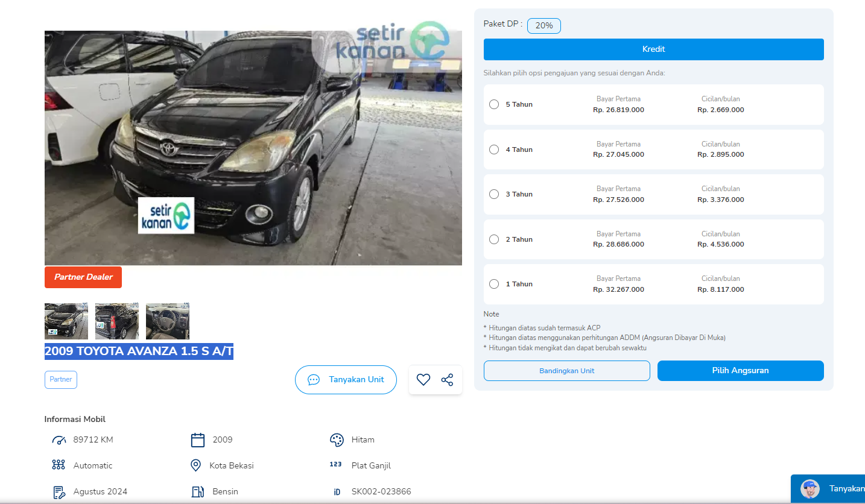Click the transmission icon beside Automatic
865x504 pixels.
59,465
